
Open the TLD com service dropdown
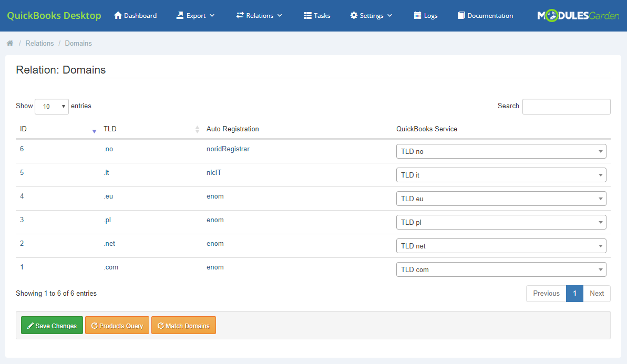[500, 269]
